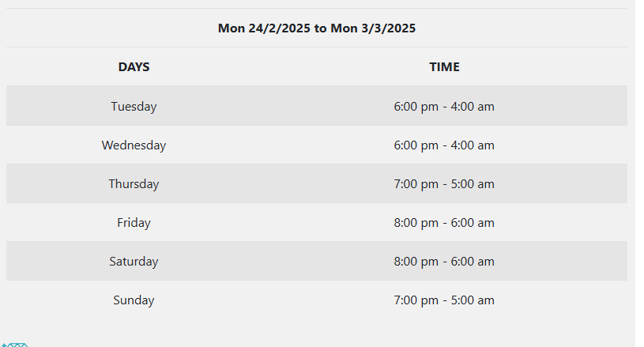The height and width of the screenshot is (347, 644).
Task: Select Wednesday's time range cell
Action: [x=444, y=145]
